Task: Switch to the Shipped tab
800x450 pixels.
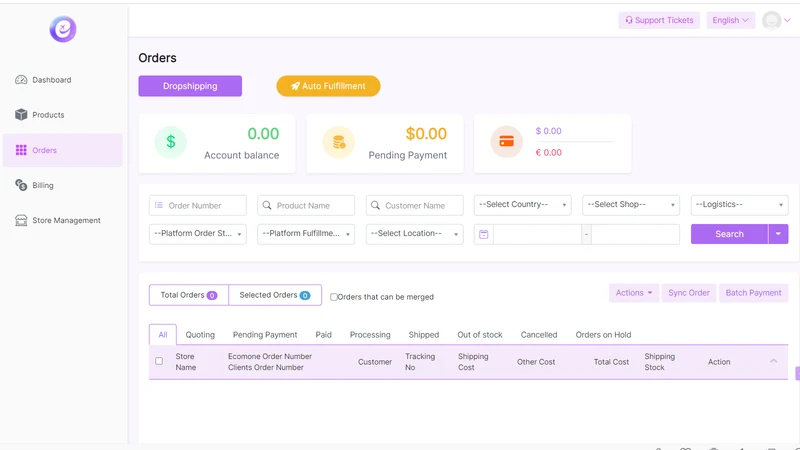Action: (x=423, y=335)
